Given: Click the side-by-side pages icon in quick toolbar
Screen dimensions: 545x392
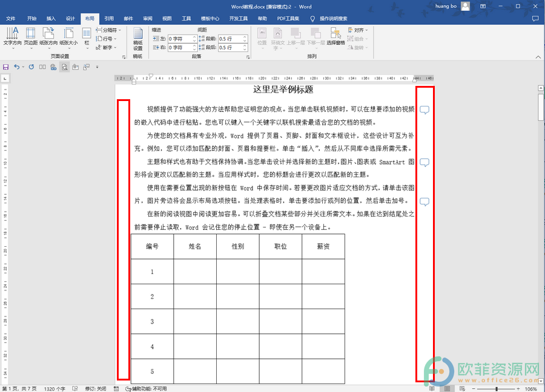Looking at the screenshot, I should tap(42, 67).
